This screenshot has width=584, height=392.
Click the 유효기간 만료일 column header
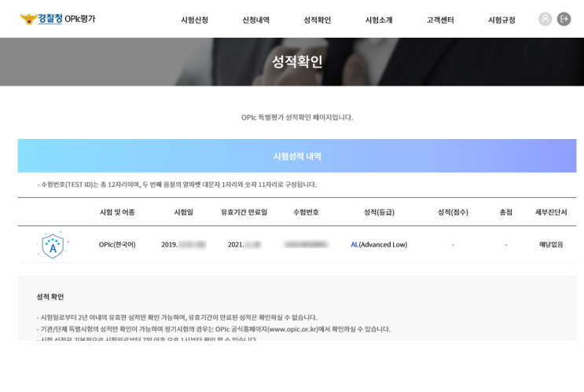coord(244,212)
